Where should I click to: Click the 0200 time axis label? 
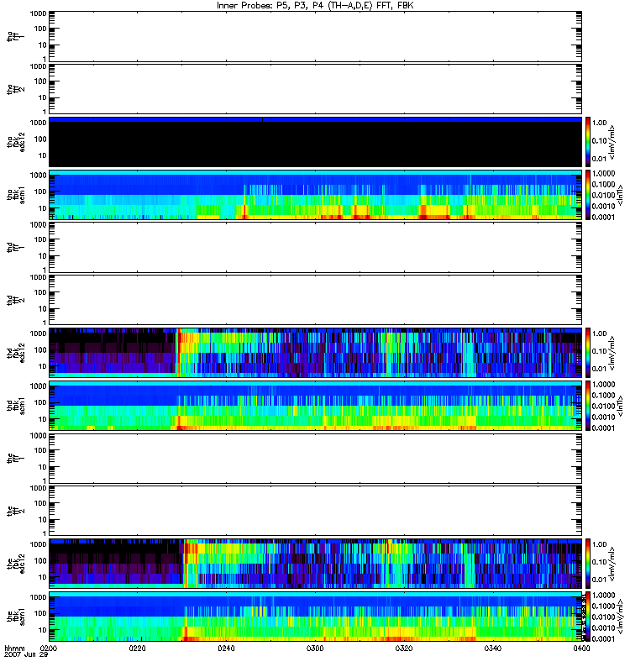pyautogui.click(x=49, y=648)
